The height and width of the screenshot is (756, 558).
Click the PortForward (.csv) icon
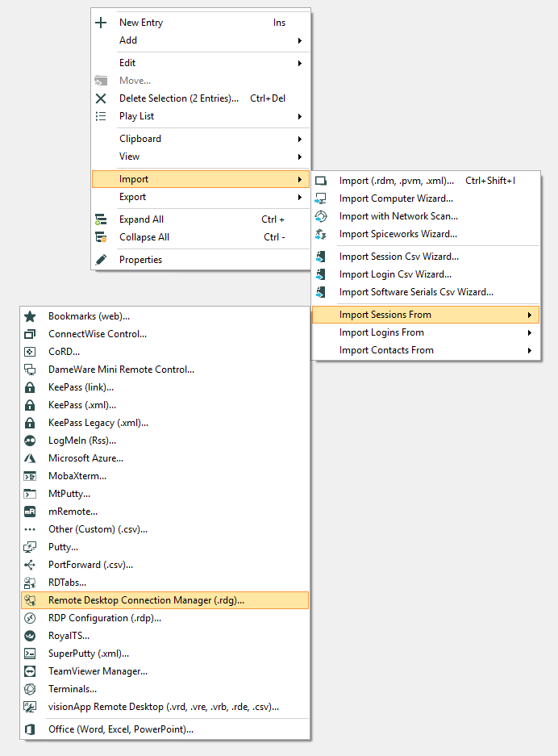(30, 565)
